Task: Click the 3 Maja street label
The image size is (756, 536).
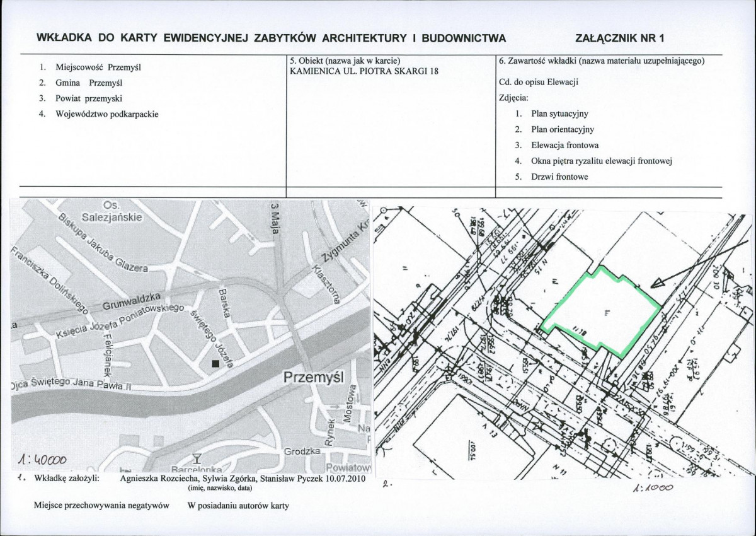Action: click(x=275, y=218)
